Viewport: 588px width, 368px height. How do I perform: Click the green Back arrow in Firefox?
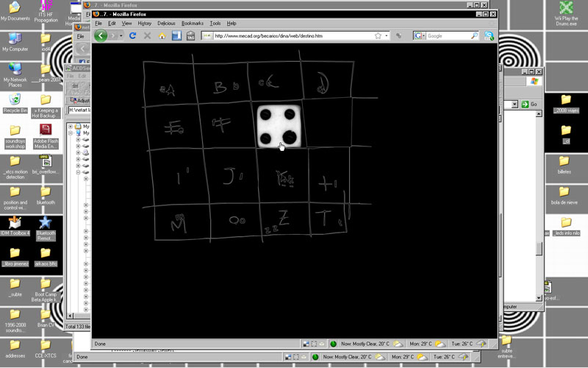coord(101,35)
